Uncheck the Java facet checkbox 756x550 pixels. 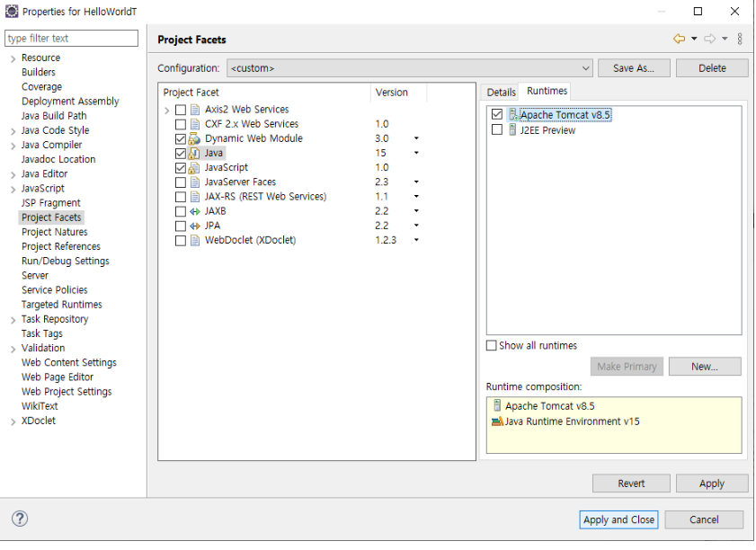[x=181, y=154]
